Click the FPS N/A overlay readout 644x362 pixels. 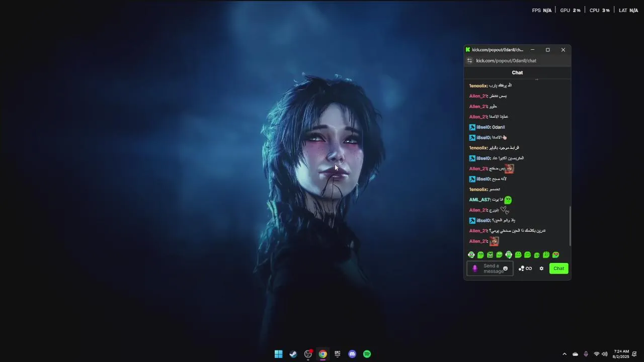542,10
